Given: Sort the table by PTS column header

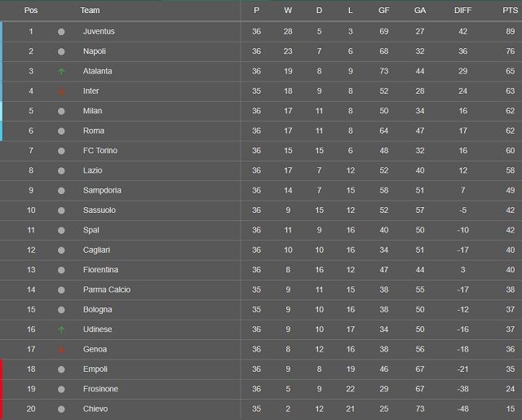Looking at the screenshot, I should click(x=510, y=11).
